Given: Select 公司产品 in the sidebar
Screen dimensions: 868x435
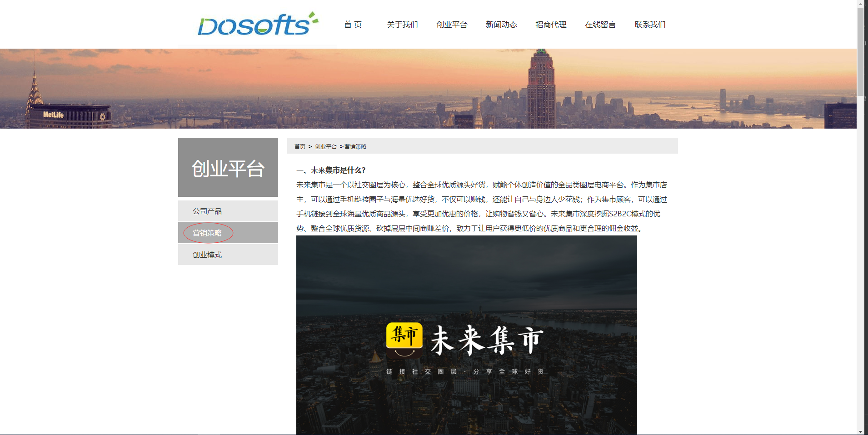Looking at the screenshot, I should click(x=228, y=211).
